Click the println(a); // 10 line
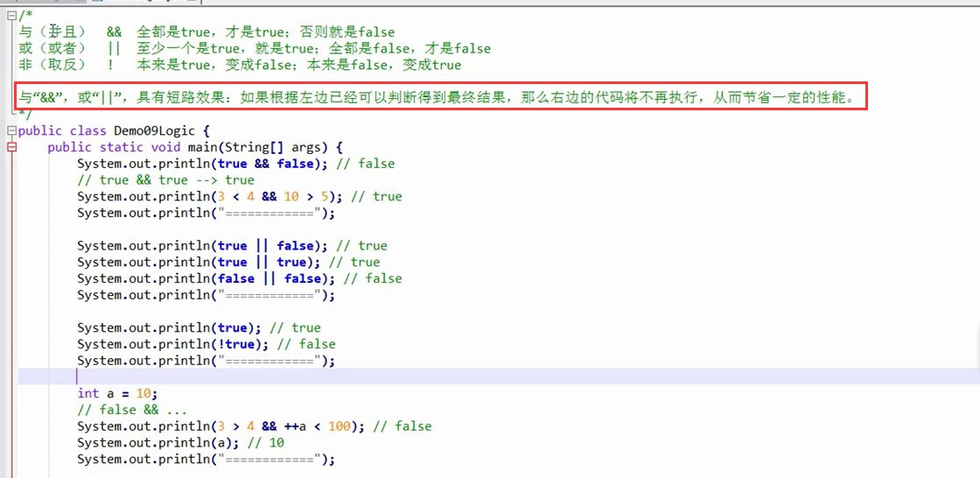The image size is (980, 478). (180, 442)
